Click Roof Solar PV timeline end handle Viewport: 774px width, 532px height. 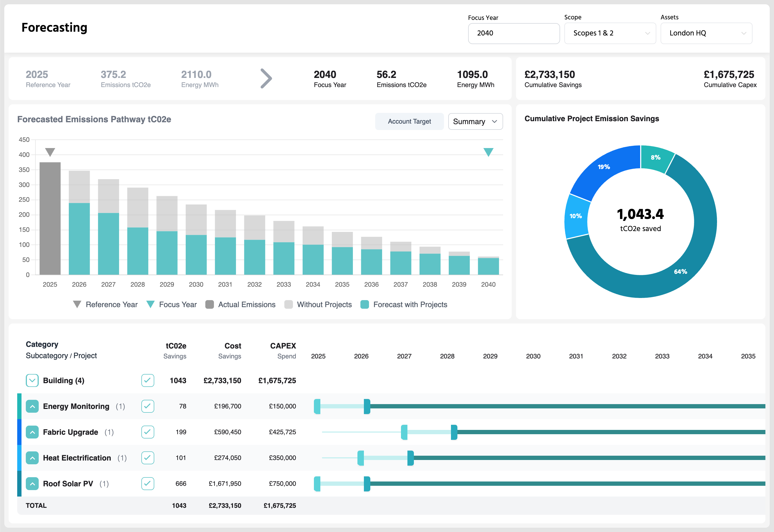[367, 484]
